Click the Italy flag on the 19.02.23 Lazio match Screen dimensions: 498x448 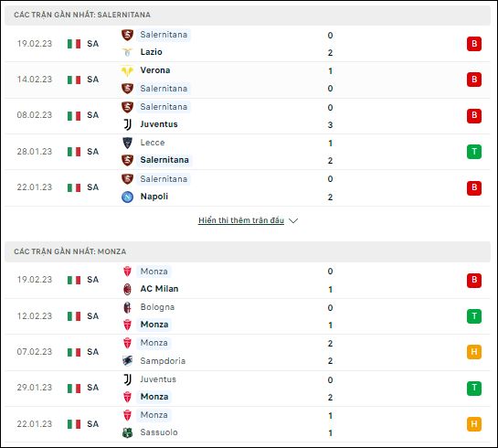[x=74, y=44]
